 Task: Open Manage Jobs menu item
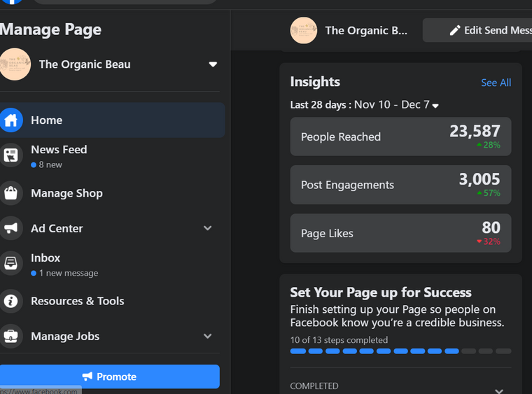point(111,336)
